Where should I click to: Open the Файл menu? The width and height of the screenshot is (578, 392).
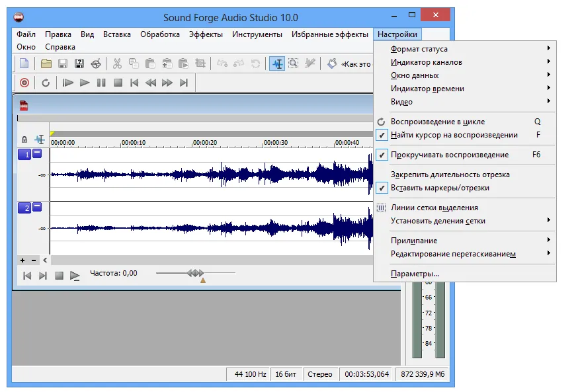point(26,34)
